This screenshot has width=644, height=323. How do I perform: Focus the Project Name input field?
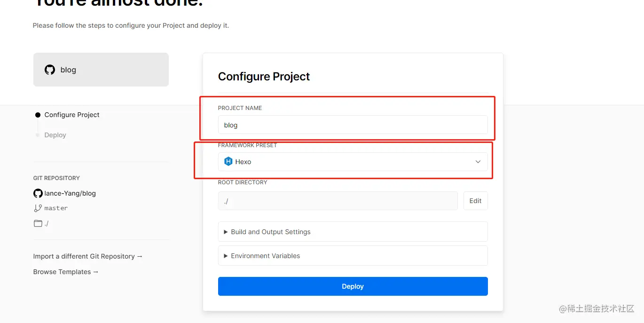[x=353, y=125]
